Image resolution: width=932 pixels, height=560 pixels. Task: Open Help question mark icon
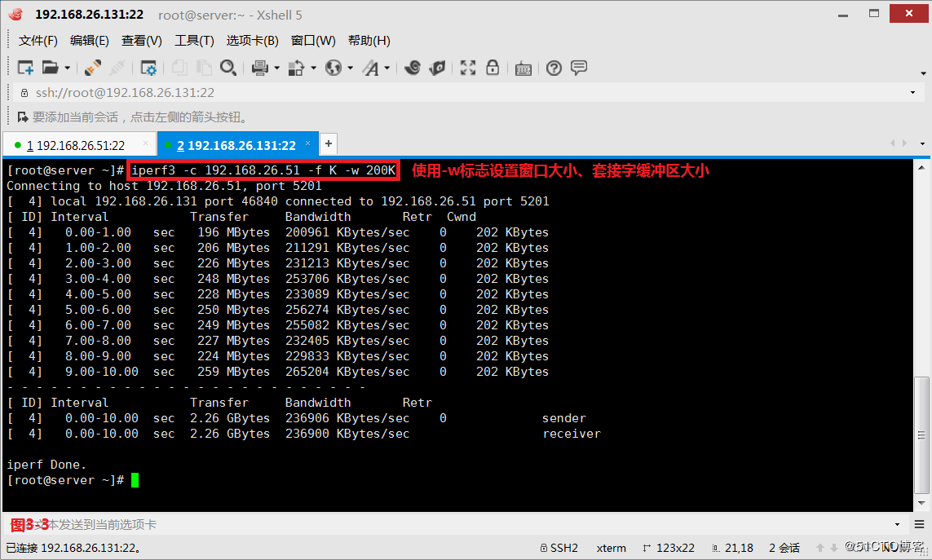[x=554, y=68]
